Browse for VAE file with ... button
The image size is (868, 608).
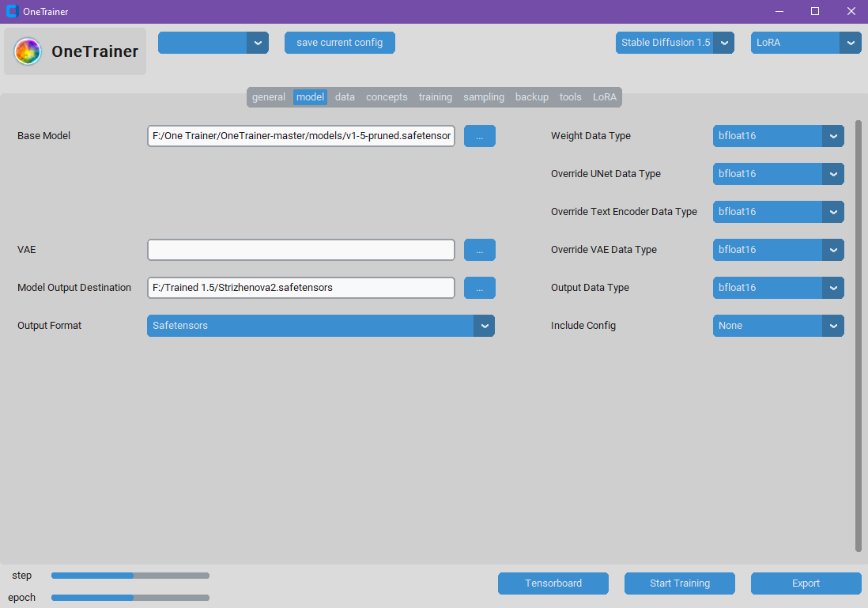pyautogui.click(x=479, y=250)
